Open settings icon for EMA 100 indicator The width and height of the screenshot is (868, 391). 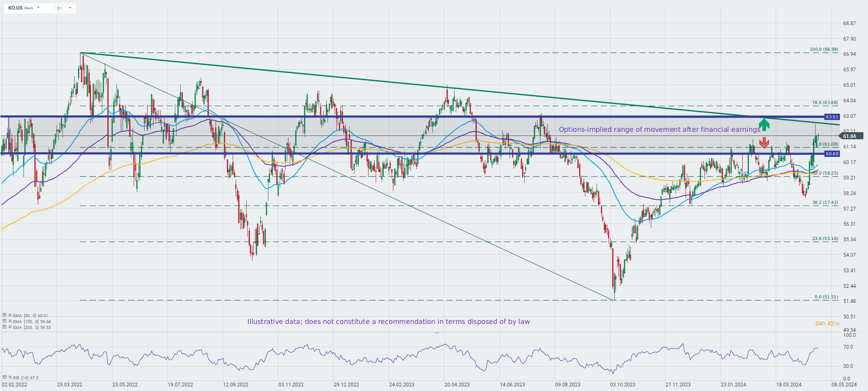pyautogui.click(x=4, y=321)
